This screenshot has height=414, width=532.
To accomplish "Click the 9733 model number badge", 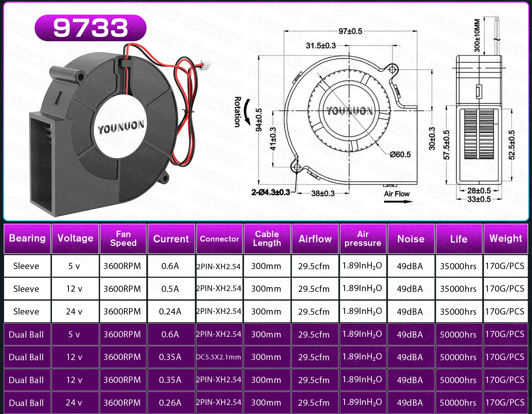I will tap(90, 28).
